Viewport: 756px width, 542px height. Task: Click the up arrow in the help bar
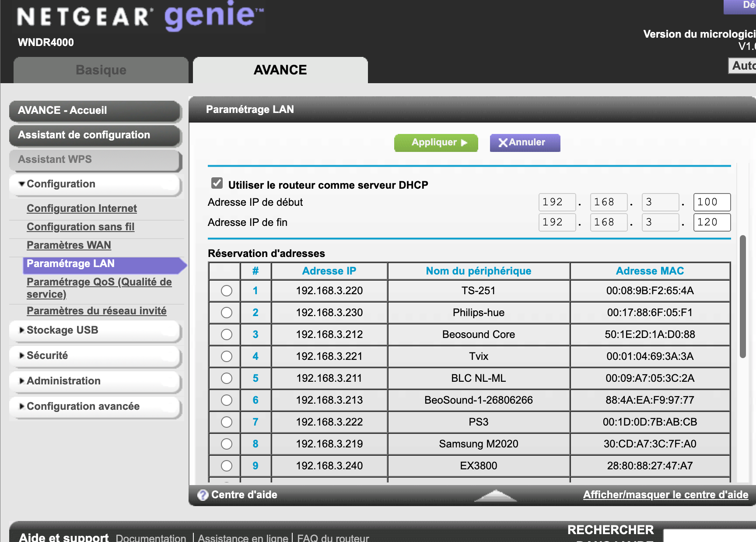495,495
